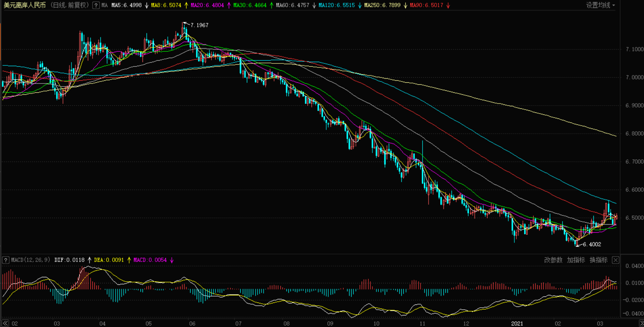Click the 06 month label on the time axis
This screenshot has width=644, height=327.
click(x=192, y=323)
